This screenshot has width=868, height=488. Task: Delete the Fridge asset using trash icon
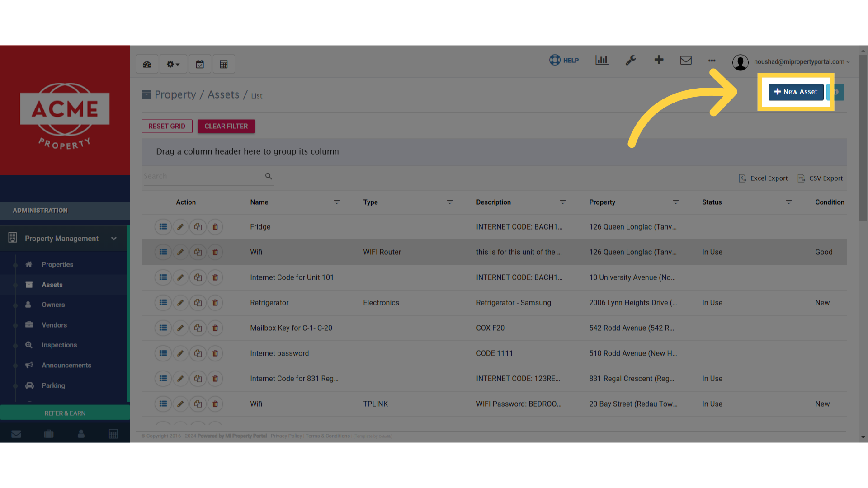(x=215, y=226)
